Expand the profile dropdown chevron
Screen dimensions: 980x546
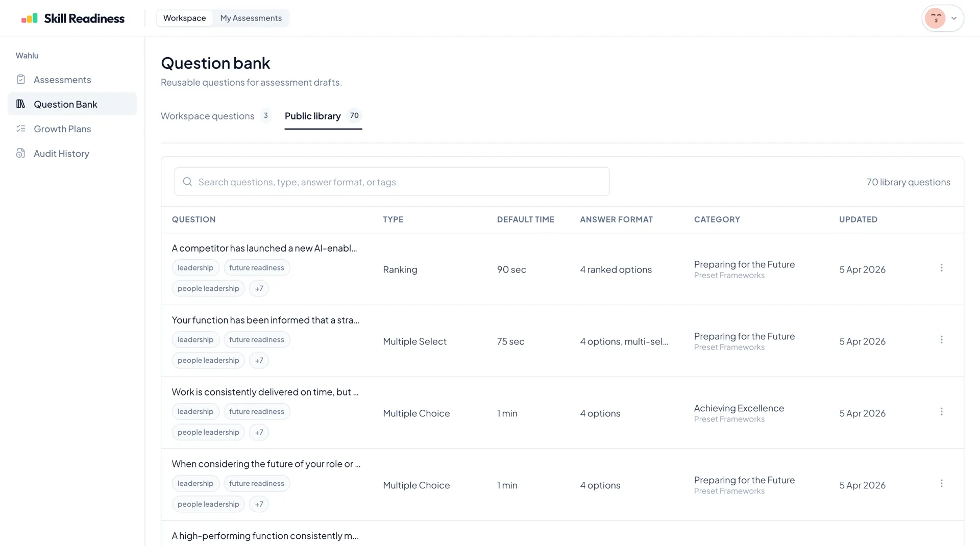[955, 18]
